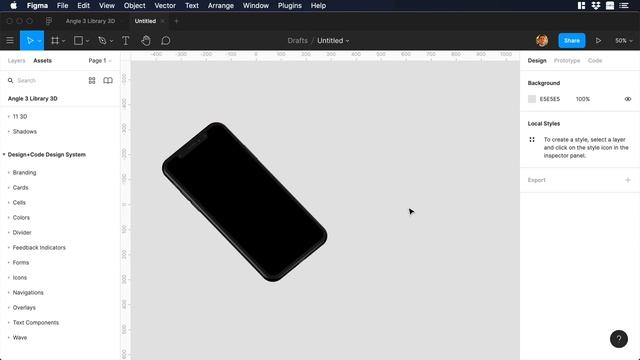Add an export setting with plus
Image resolution: width=640 pixels, height=360 pixels.
628,180
